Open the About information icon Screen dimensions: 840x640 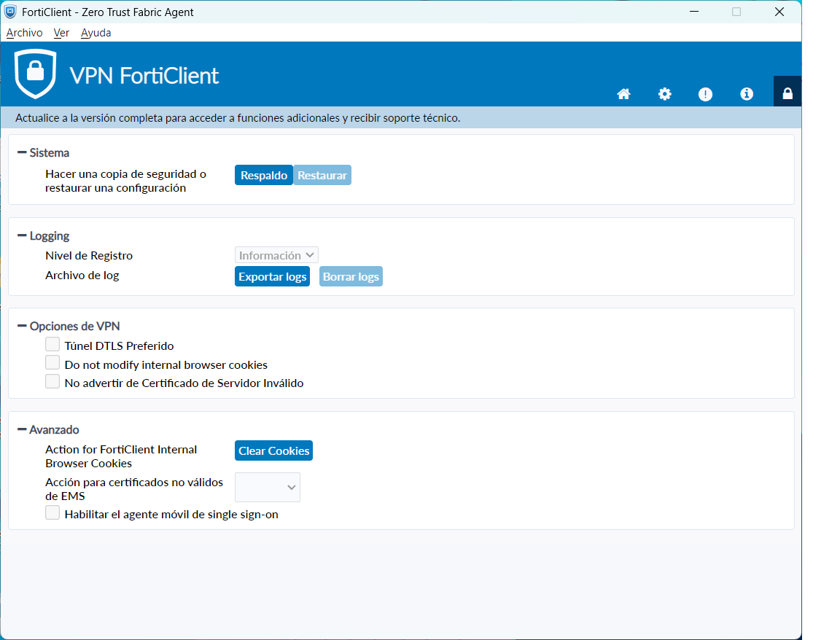(746, 94)
